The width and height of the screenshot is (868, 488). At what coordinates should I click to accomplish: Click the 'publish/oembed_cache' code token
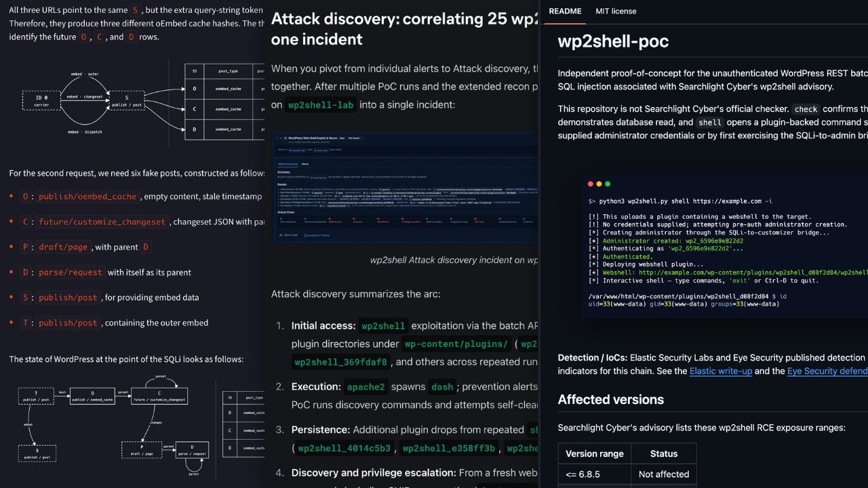click(x=87, y=197)
